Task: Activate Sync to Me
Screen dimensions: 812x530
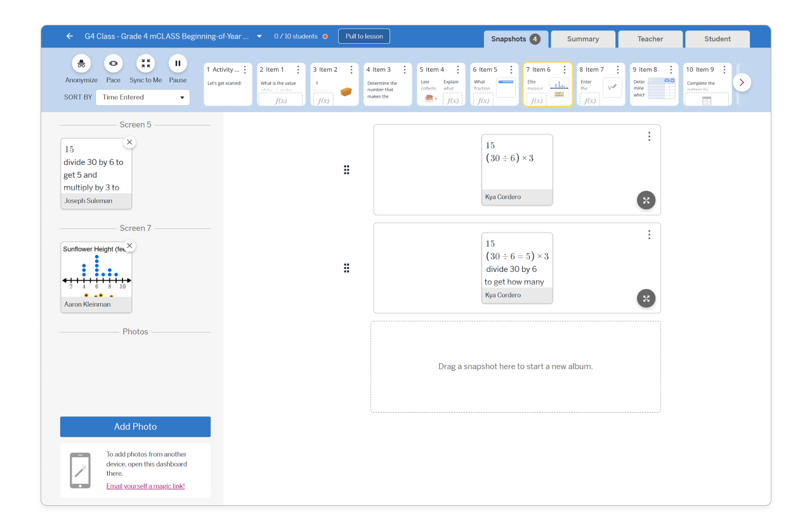Action: click(145, 64)
